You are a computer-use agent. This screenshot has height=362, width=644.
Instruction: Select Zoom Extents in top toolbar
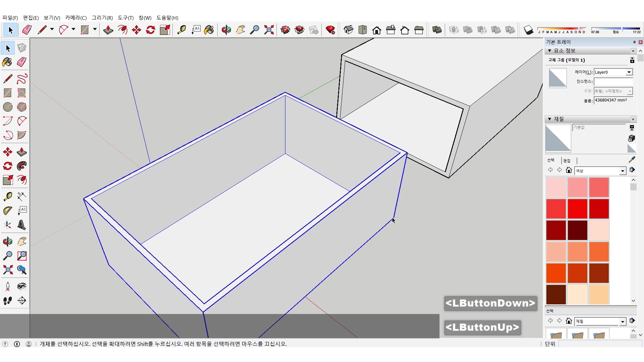pyautogui.click(x=269, y=30)
